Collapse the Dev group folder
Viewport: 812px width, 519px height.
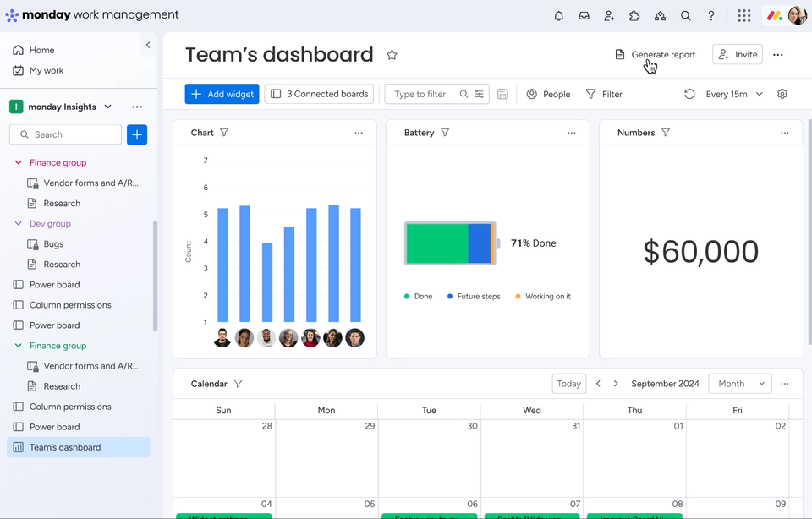[x=18, y=223]
